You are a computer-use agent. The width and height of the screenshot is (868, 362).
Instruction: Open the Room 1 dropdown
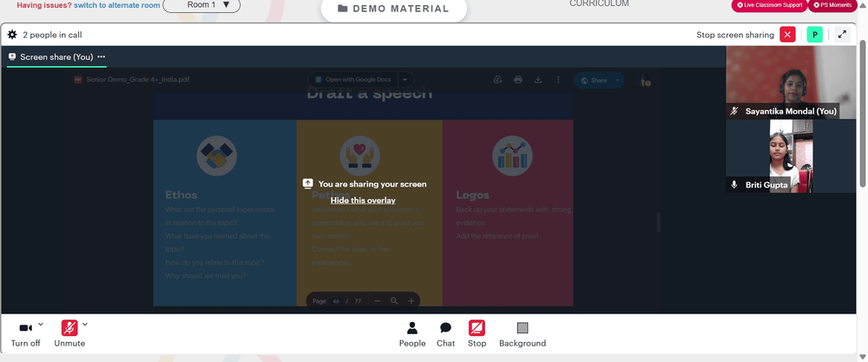201,5
